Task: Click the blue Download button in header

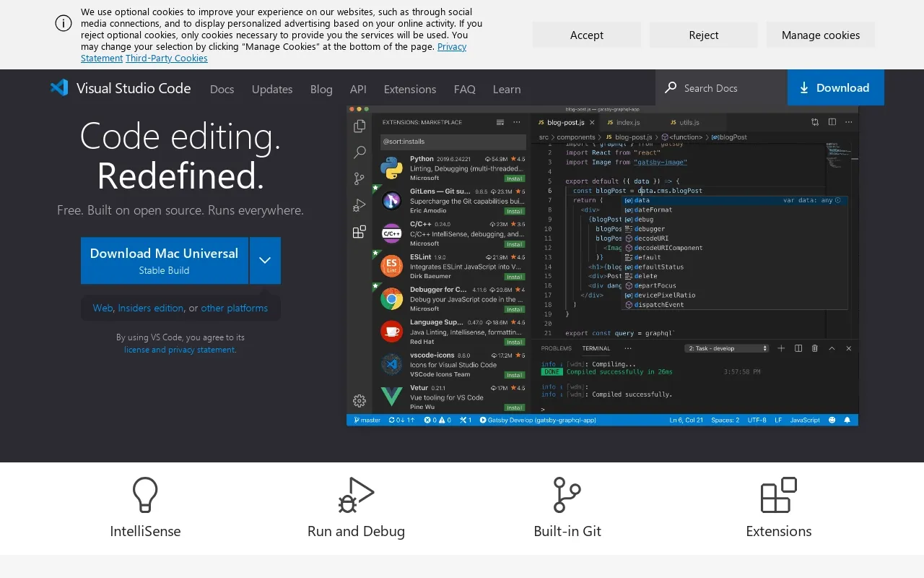Action: pos(836,87)
